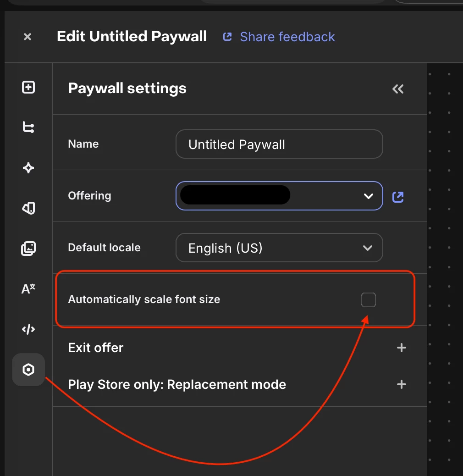Open the localization translate icon
Screen dimensions: 463x476
(x=28, y=289)
